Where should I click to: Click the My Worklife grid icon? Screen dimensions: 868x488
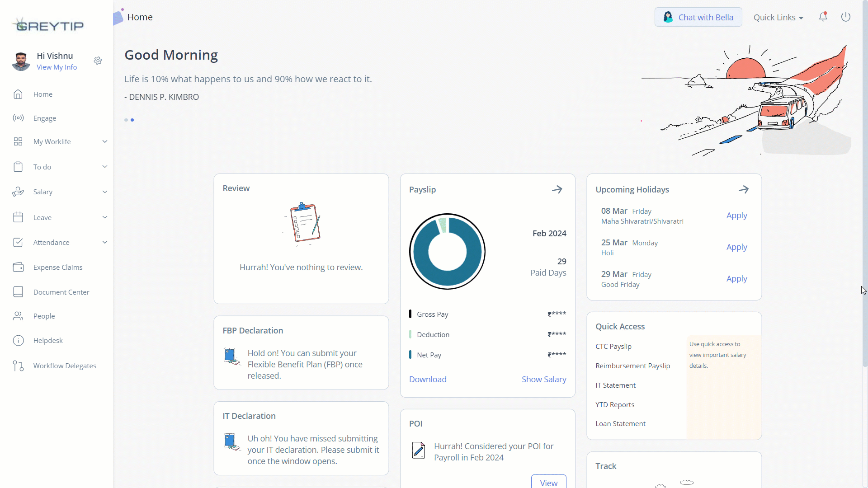point(18,141)
